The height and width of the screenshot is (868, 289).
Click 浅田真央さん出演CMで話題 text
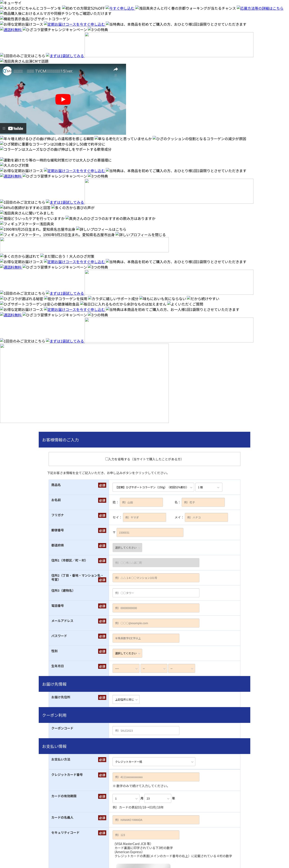click(x=24, y=61)
